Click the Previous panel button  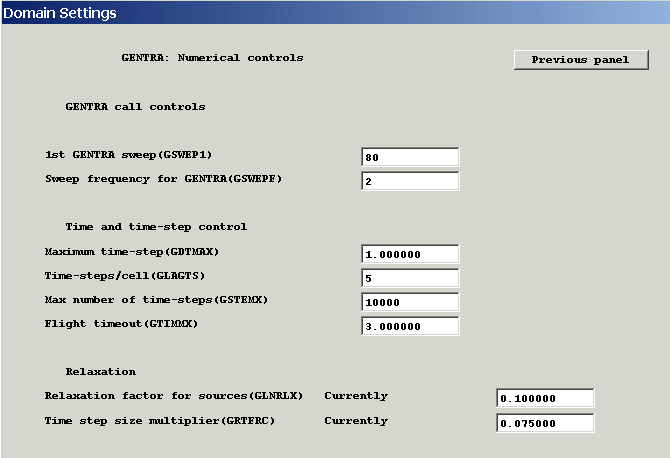[x=580, y=60]
